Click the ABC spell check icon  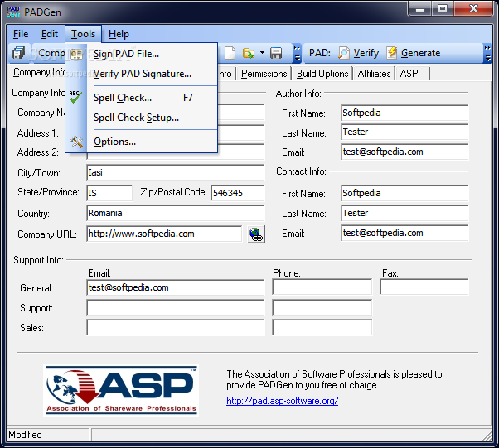[x=75, y=97]
